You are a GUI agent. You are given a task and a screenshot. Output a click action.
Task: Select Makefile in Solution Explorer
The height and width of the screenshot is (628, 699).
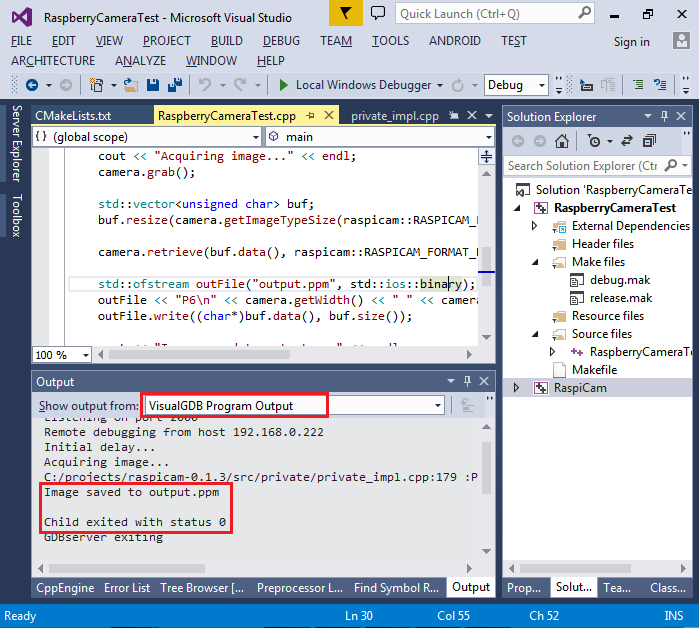(x=594, y=370)
